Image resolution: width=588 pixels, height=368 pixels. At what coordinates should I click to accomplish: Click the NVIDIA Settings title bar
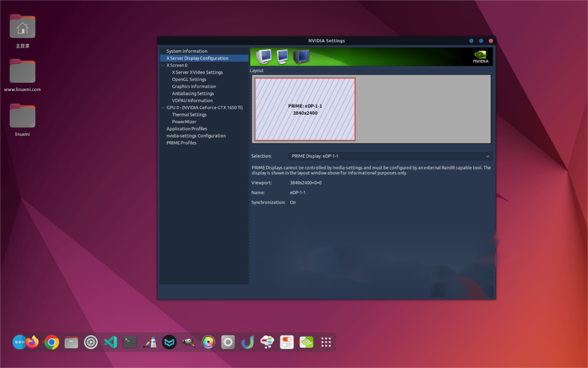(x=326, y=40)
